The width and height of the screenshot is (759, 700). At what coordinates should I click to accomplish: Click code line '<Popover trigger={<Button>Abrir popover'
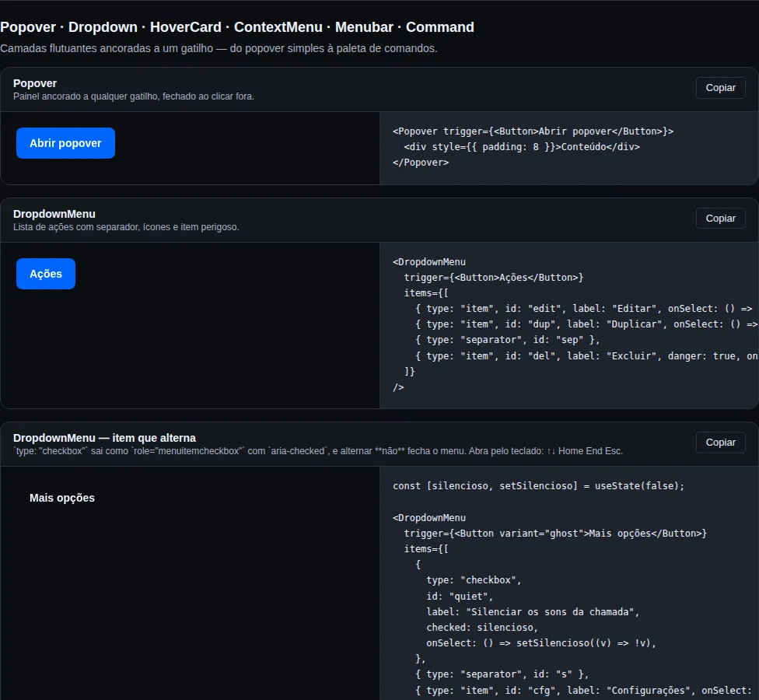pyautogui.click(x=533, y=131)
